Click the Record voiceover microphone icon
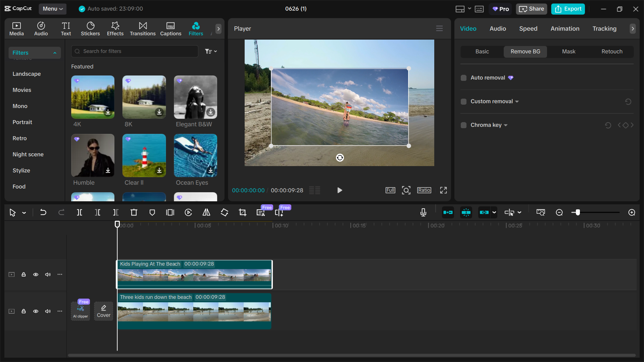This screenshot has width=644, height=362. [x=423, y=212]
